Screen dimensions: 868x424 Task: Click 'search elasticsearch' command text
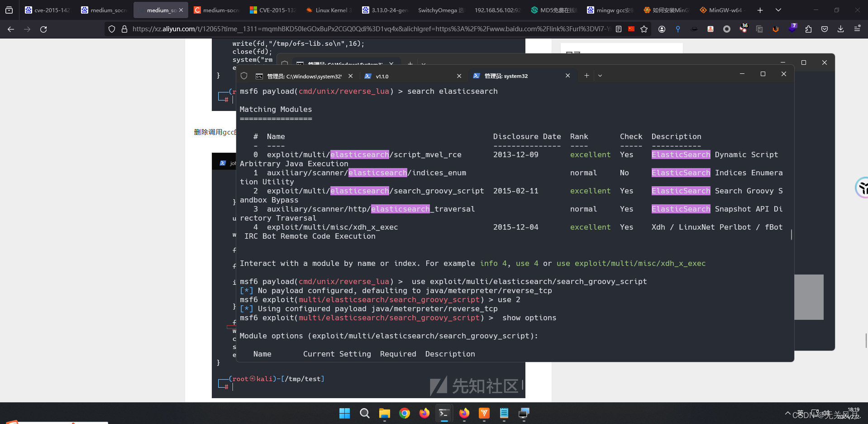coord(453,91)
